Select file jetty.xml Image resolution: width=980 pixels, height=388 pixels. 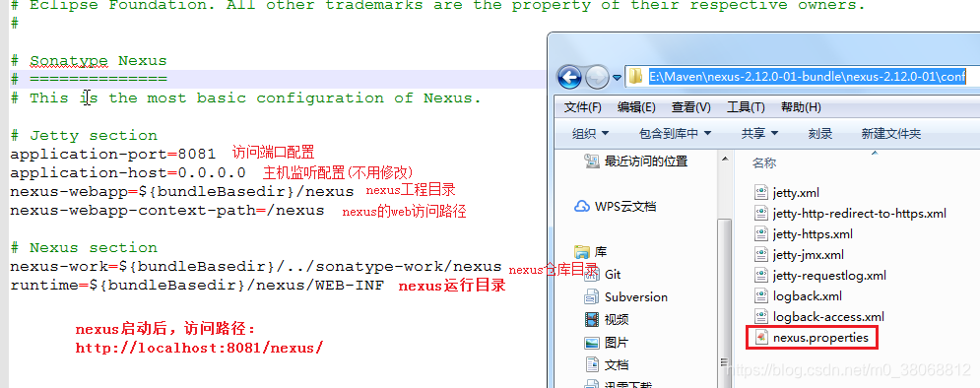[796, 192]
